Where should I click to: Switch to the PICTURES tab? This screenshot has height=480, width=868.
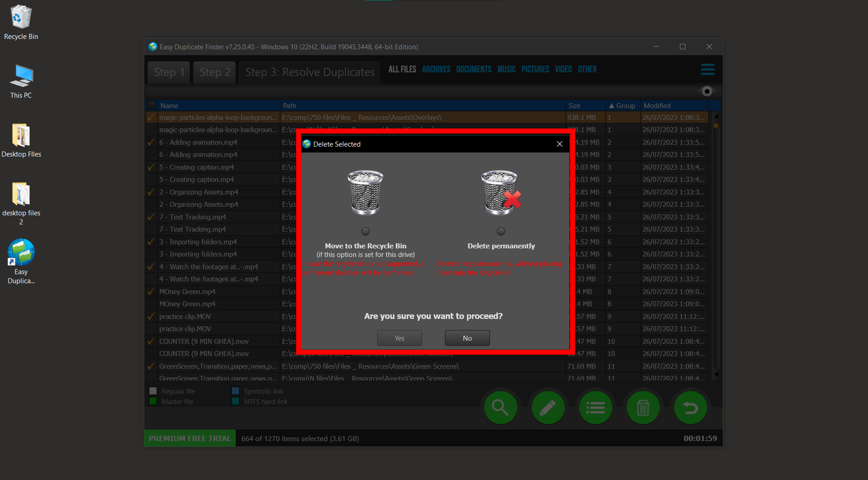tap(535, 69)
